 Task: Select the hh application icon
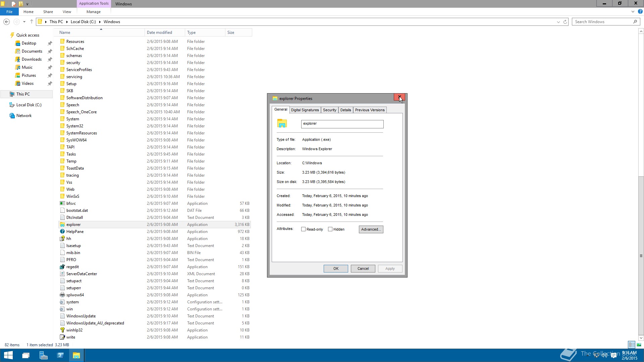point(62,239)
